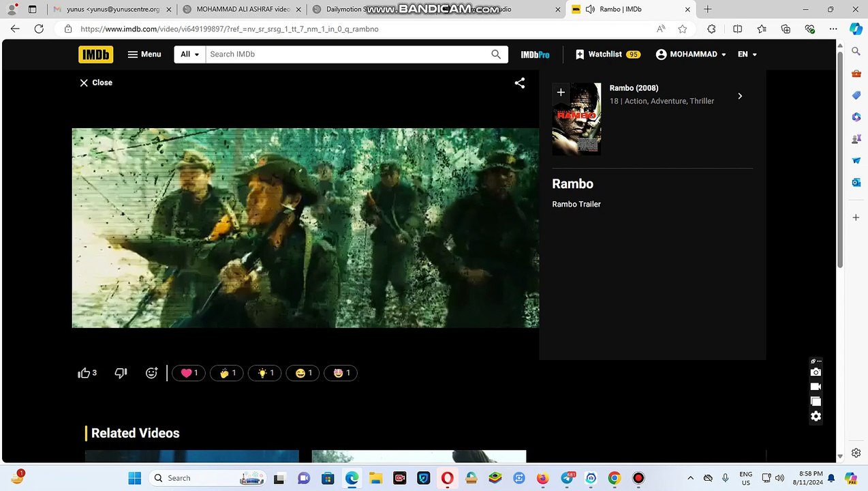Click the taskbar Search box
868x491 pixels.
click(x=207, y=478)
